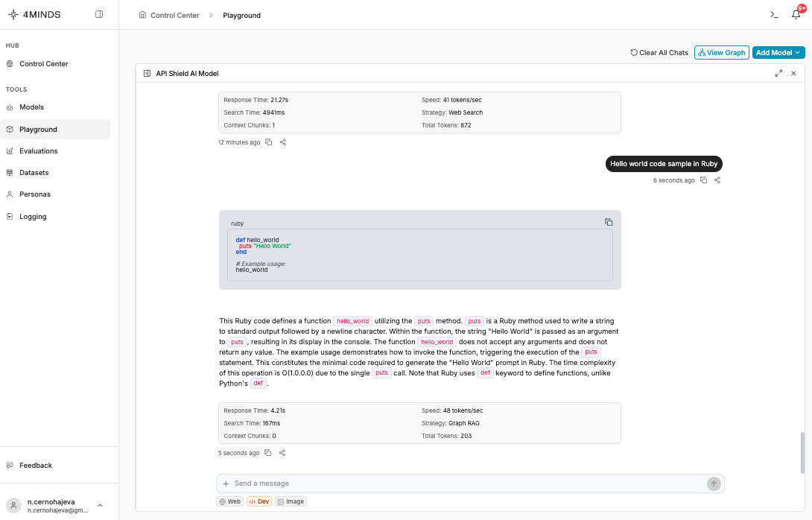The image size is (812, 520).
Task: Click the '12 minutes ago' timestamp
Action: (239, 142)
